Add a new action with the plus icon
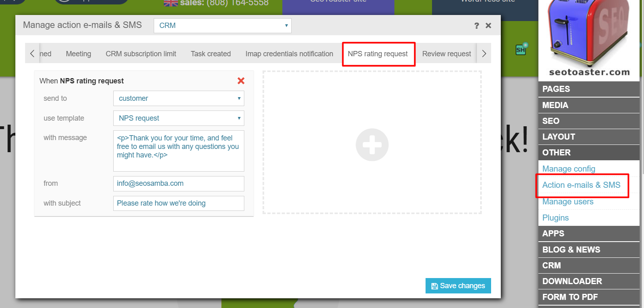Screen dimensions: 644x308 372,144
